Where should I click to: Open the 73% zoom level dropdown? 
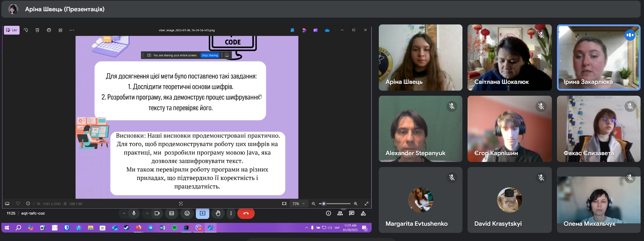point(299,204)
